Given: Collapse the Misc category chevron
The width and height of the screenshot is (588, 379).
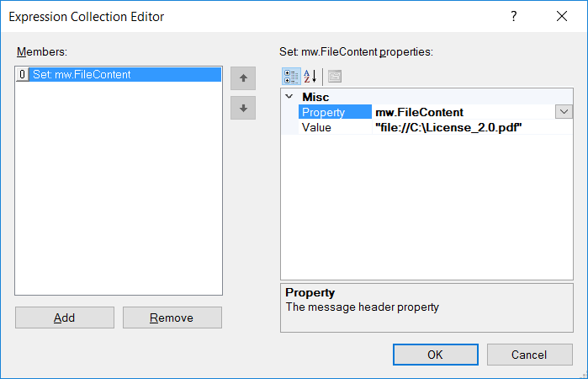Looking at the screenshot, I should click(289, 97).
